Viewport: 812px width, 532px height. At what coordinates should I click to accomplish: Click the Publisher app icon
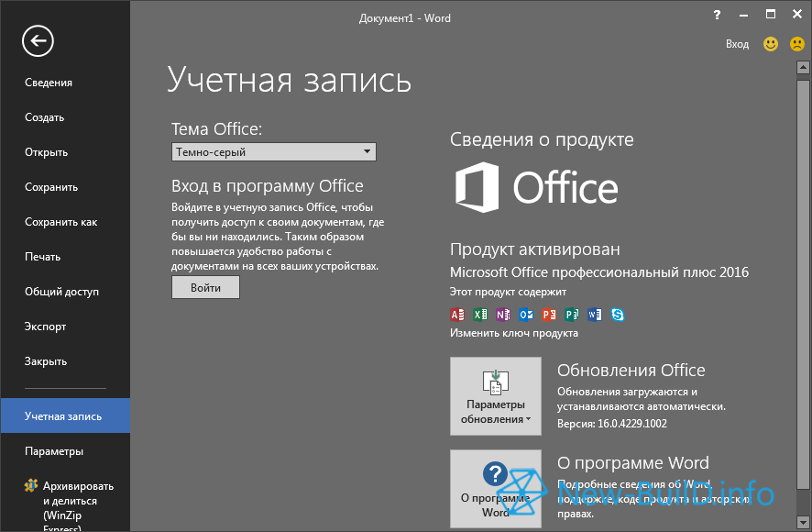pos(571,315)
